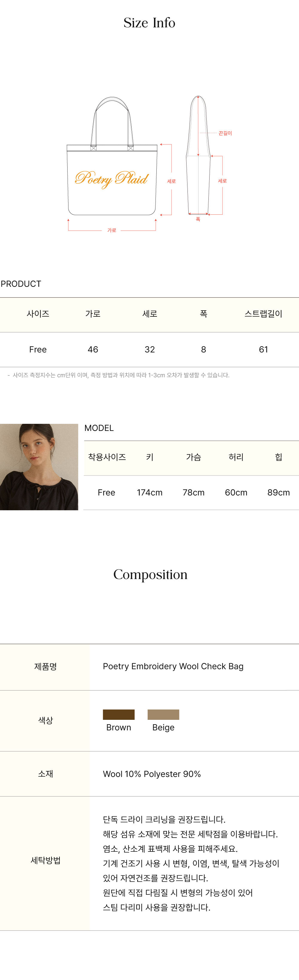Click the Poetry Plaid logo on the tote diagram
The height and width of the screenshot is (980, 299).
112,178
